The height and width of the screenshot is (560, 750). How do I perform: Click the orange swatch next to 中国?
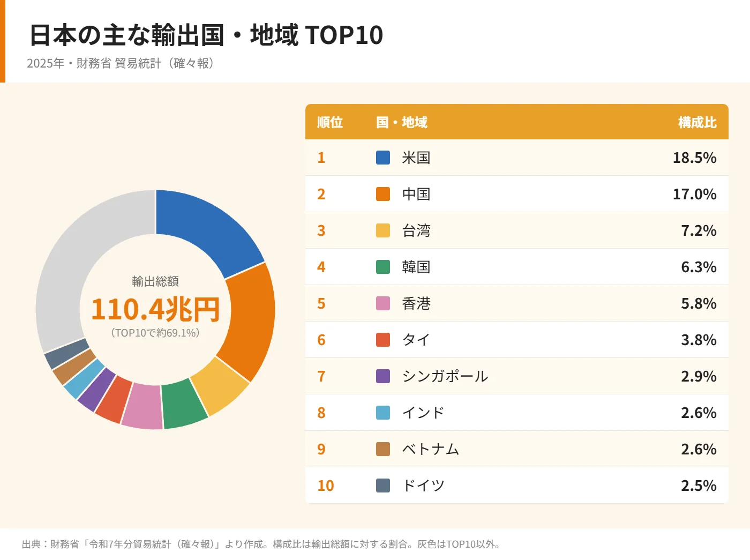tap(383, 194)
